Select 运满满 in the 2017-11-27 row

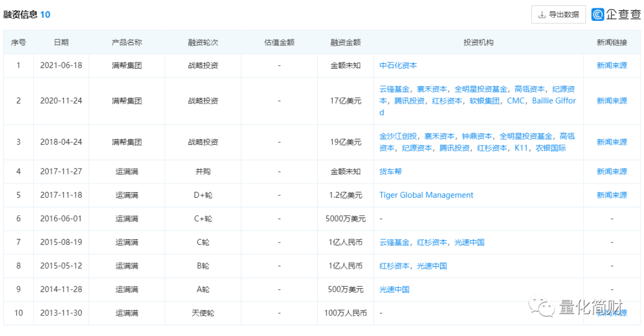(x=126, y=172)
